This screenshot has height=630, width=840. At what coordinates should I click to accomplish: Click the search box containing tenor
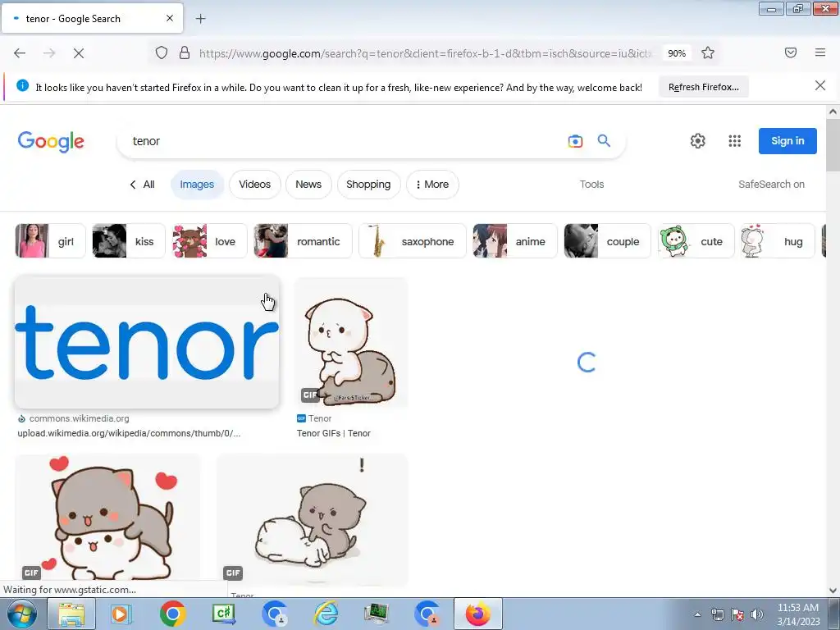coord(343,141)
